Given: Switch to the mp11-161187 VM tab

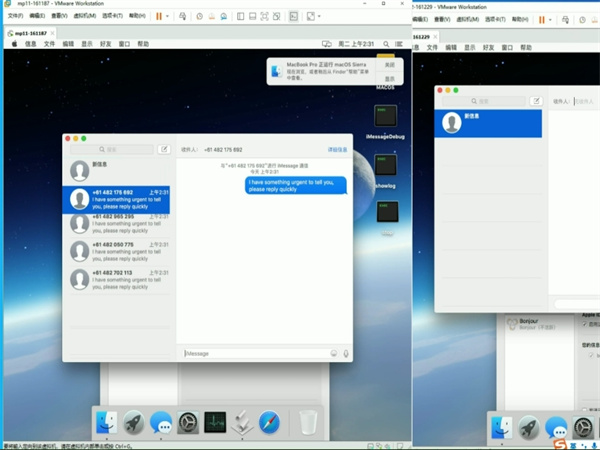Looking at the screenshot, I should [30, 32].
